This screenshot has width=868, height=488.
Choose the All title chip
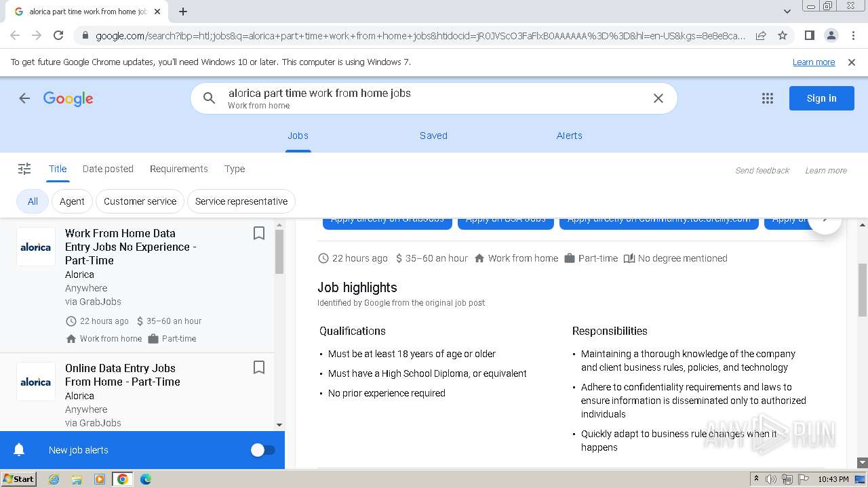pos(33,201)
